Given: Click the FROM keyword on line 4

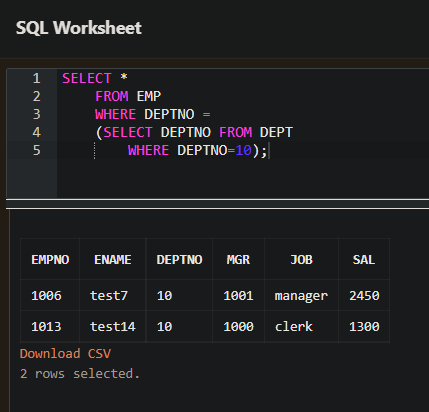Looking at the screenshot, I should tap(235, 132).
